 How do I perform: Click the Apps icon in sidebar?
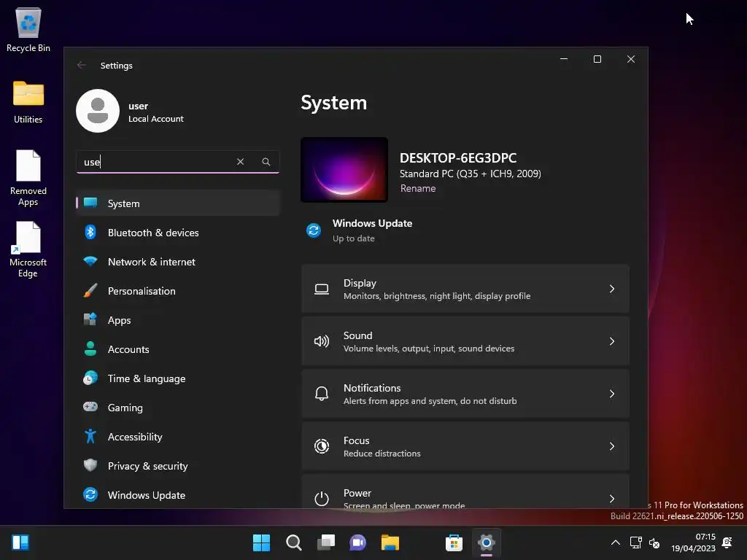click(90, 319)
